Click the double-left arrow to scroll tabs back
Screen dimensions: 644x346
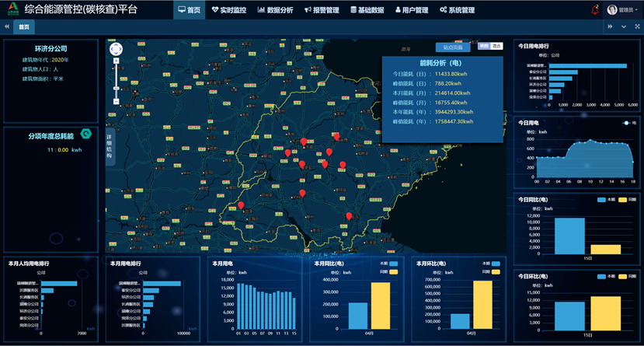tap(7, 27)
